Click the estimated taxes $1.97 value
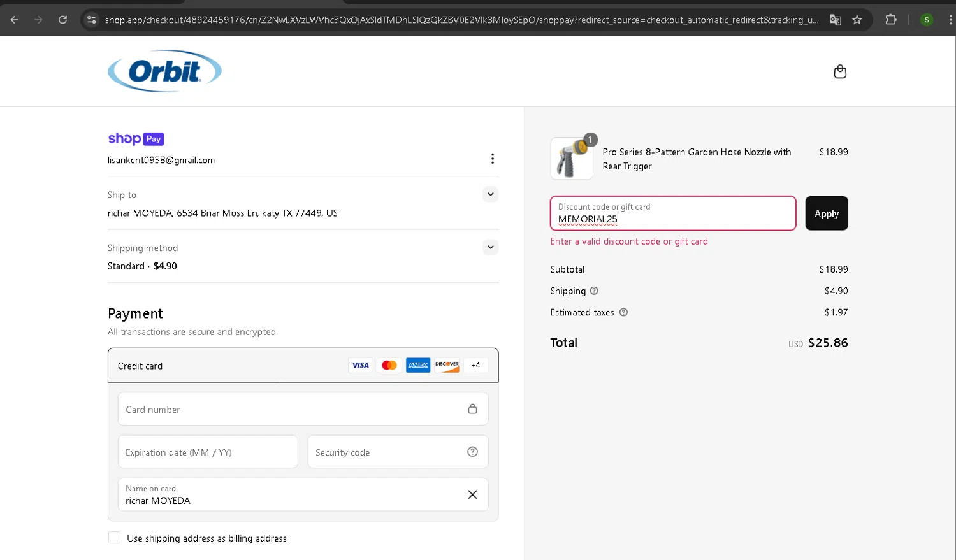The height and width of the screenshot is (560, 956). 836,312
